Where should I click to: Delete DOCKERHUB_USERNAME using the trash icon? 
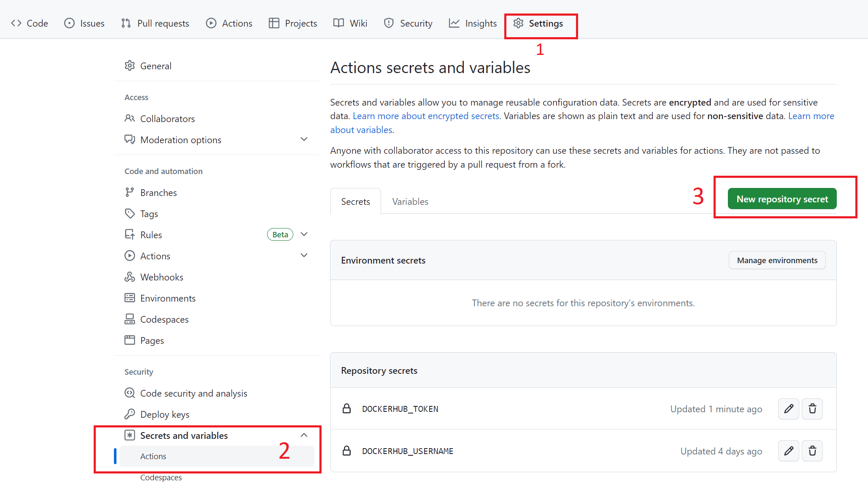812,451
